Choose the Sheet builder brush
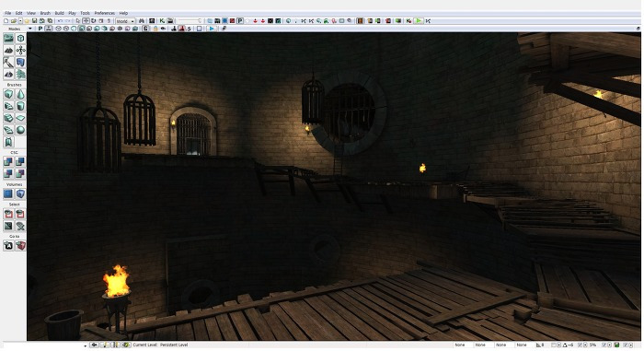Screen dimensions: 644x351 [x=20, y=118]
